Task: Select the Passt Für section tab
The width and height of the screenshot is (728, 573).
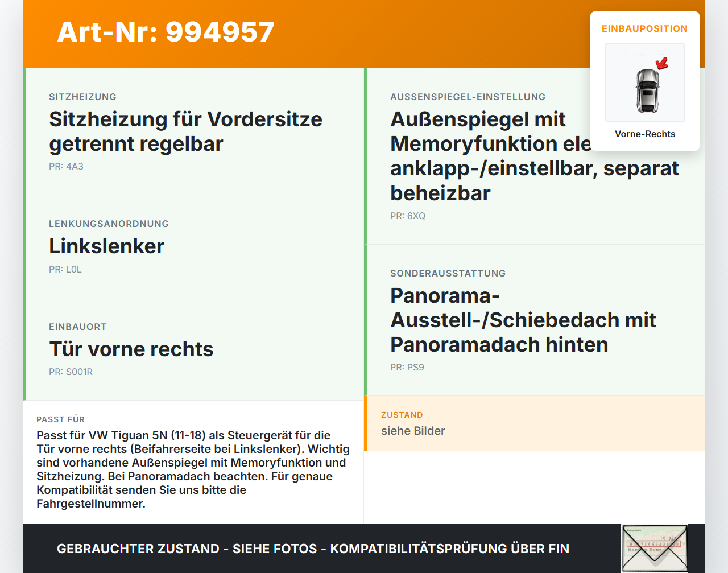Action: pyautogui.click(x=61, y=419)
